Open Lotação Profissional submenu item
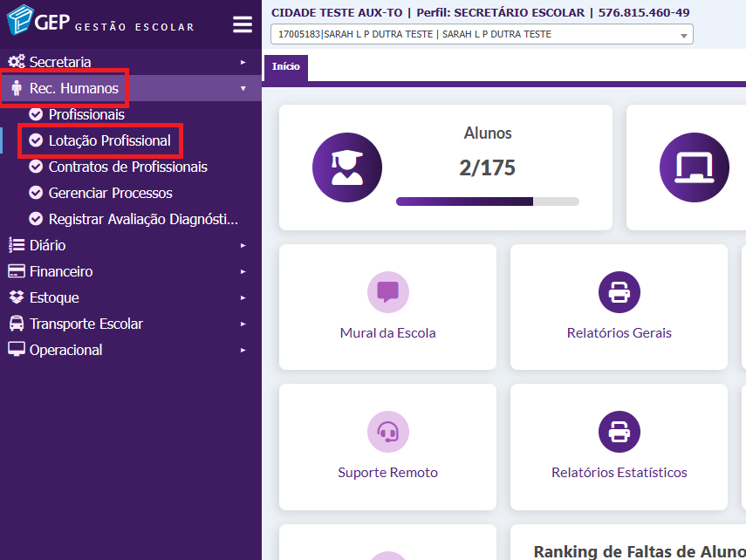The width and height of the screenshot is (746, 560). [x=109, y=140]
